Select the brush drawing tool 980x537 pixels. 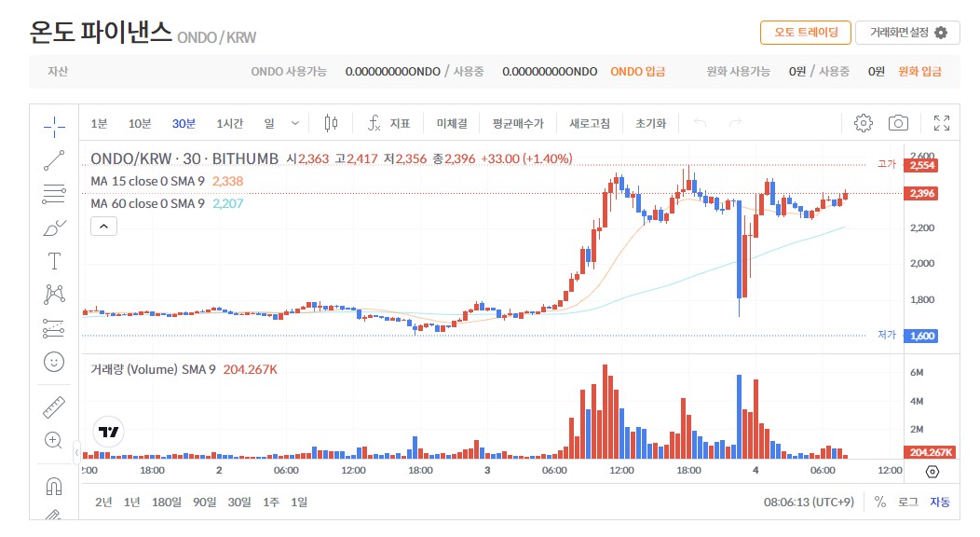[x=54, y=227]
